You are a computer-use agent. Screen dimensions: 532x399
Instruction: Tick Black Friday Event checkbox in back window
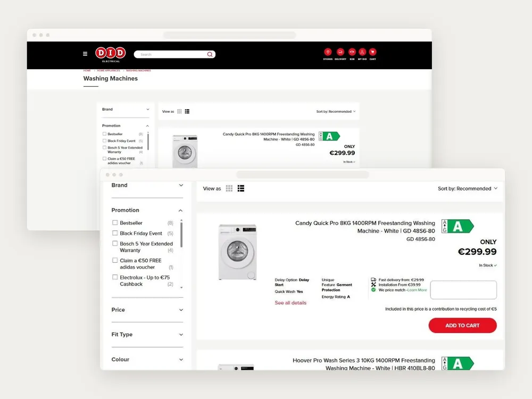pos(104,140)
